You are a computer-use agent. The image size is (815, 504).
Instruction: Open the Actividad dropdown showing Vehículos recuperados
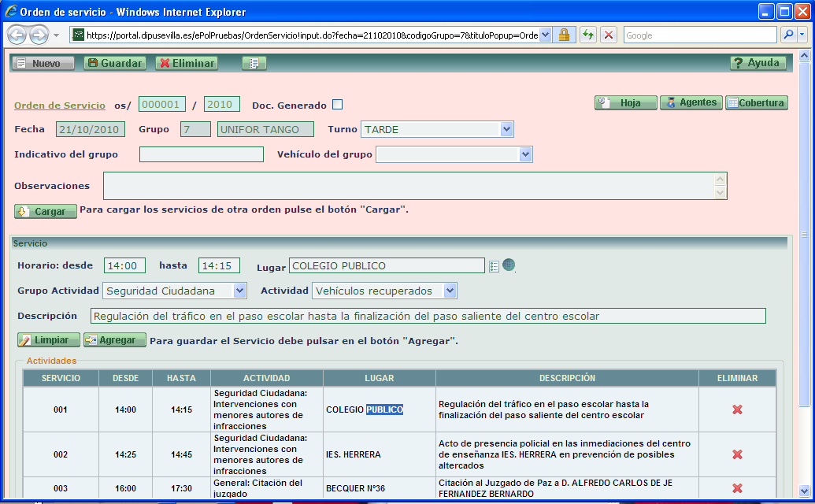pos(449,290)
